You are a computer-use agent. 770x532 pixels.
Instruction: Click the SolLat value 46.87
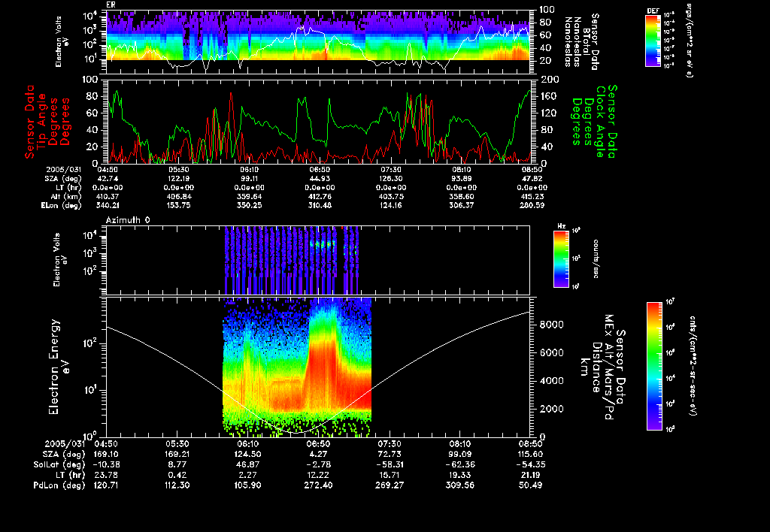[x=247, y=465]
